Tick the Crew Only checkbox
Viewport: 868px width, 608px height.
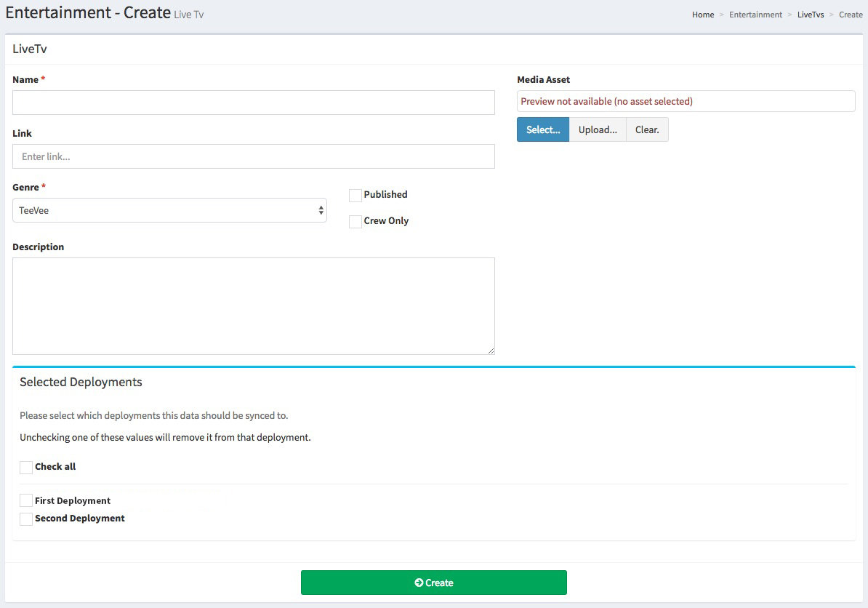tap(355, 222)
